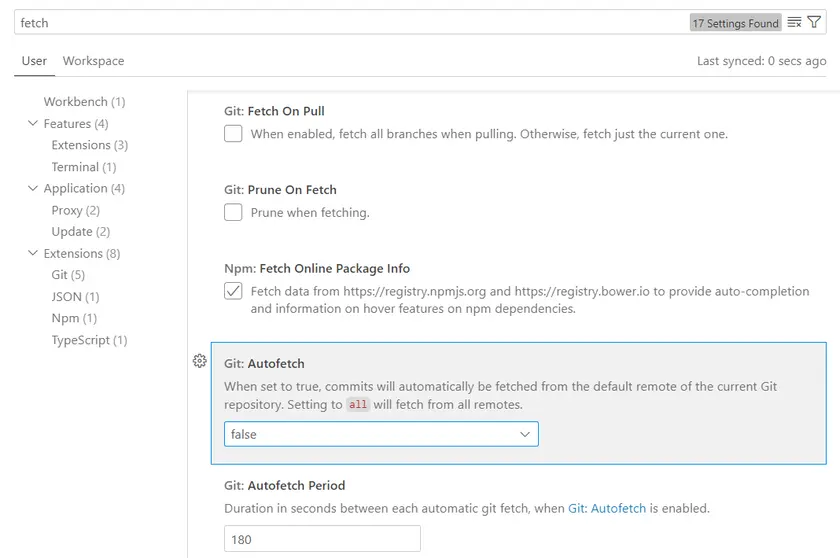This screenshot has height=558, width=840.
Task: Click the Autofetch Period input with 180
Action: [322, 539]
